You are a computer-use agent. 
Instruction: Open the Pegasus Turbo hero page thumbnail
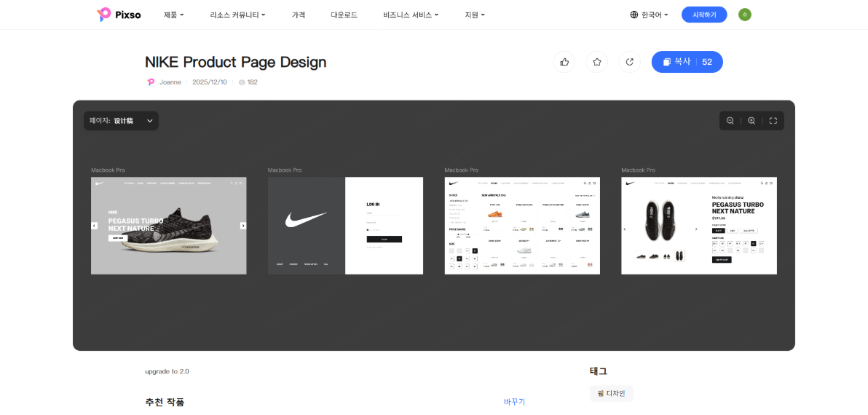pyautogui.click(x=169, y=226)
